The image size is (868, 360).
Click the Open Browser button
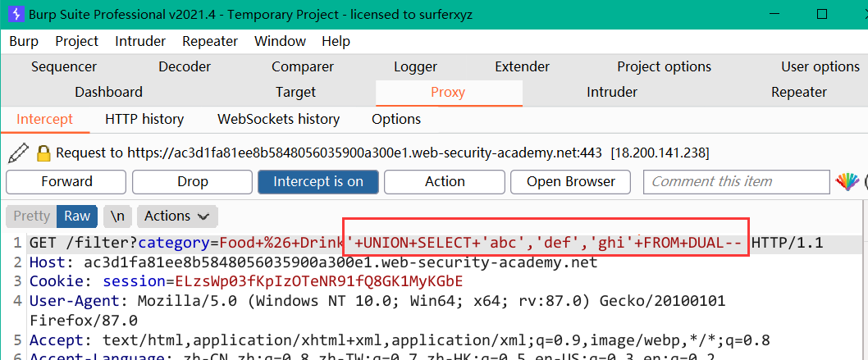pos(571,181)
